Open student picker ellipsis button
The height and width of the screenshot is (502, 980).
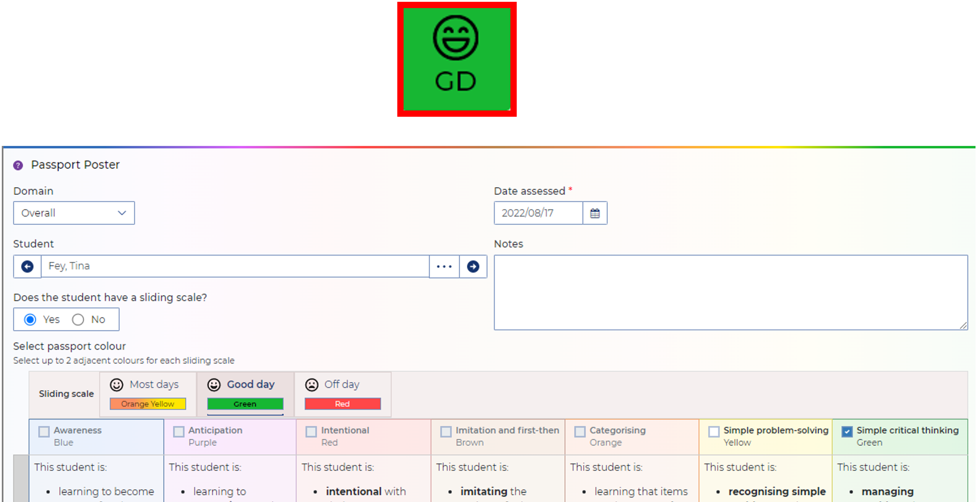444,267
